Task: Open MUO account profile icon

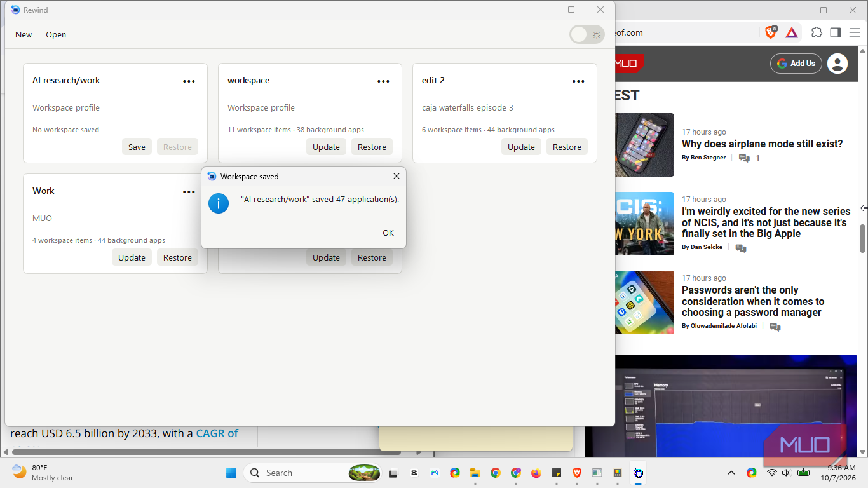Action: click(x=837, y=64)
